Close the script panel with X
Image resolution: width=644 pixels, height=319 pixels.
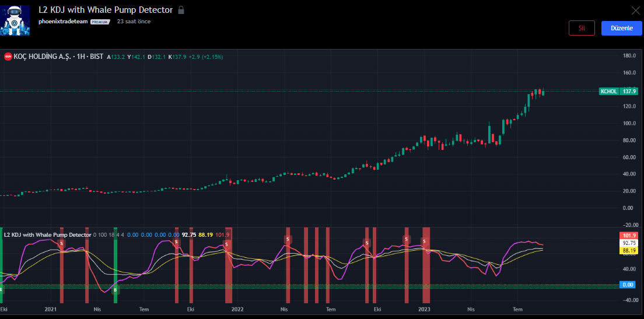(x=635, y=10)
